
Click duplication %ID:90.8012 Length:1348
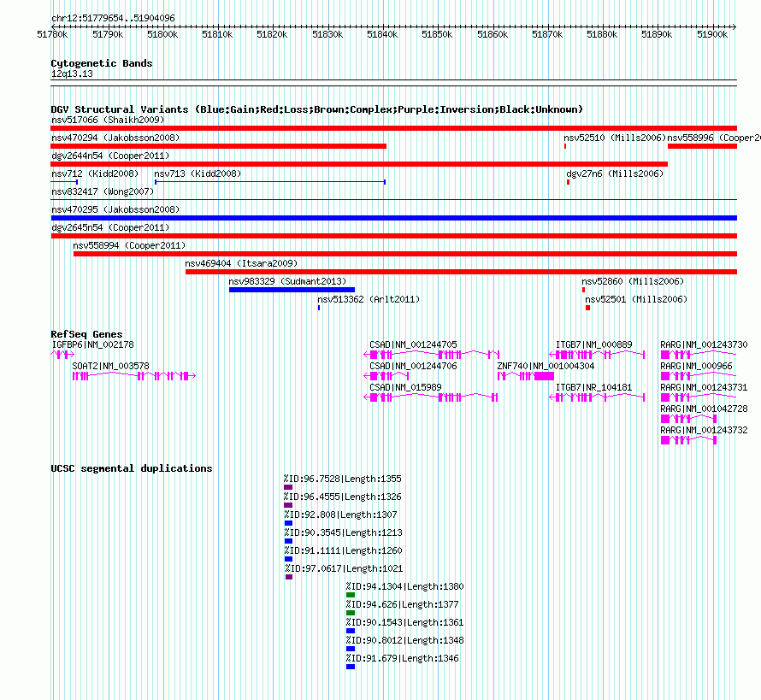click(x=351, y=649)
